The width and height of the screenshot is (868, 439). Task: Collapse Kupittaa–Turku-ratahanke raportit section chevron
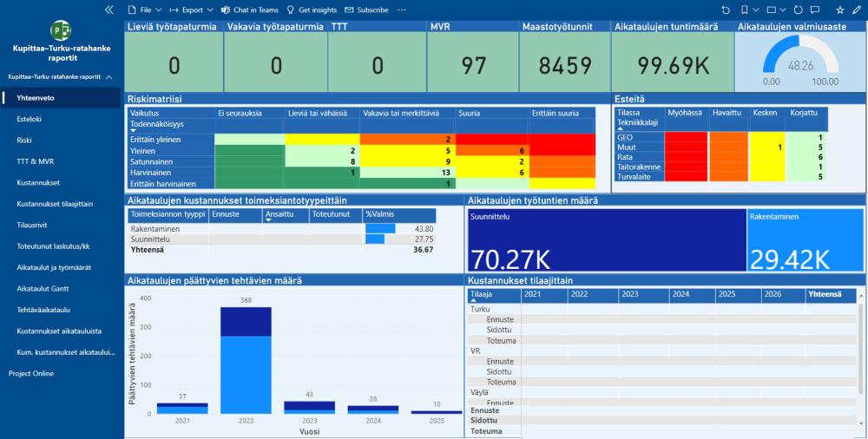(109, 77)
